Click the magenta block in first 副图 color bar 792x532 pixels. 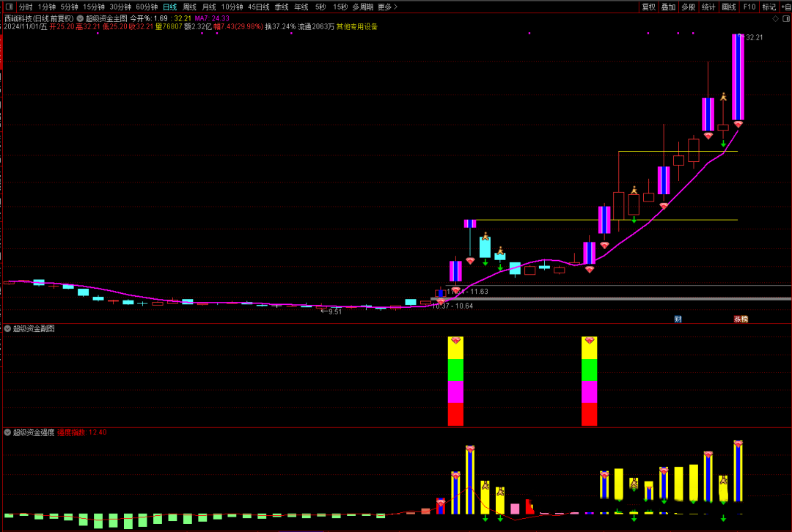pyautogui.click(x=455, y=392)
